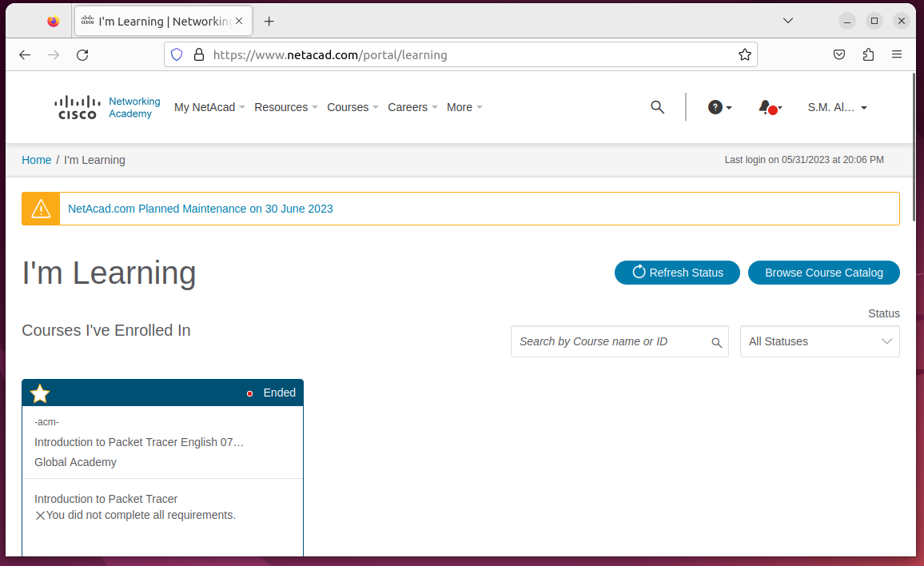Open the All Statuses filter dropdown
The height and width of the screenshot is (566, 924).
click(820, 341)
